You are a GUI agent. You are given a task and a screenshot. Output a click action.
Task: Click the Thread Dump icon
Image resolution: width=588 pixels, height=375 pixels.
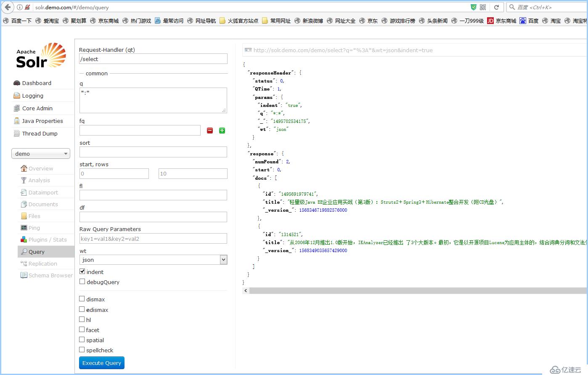click(17, 133)
